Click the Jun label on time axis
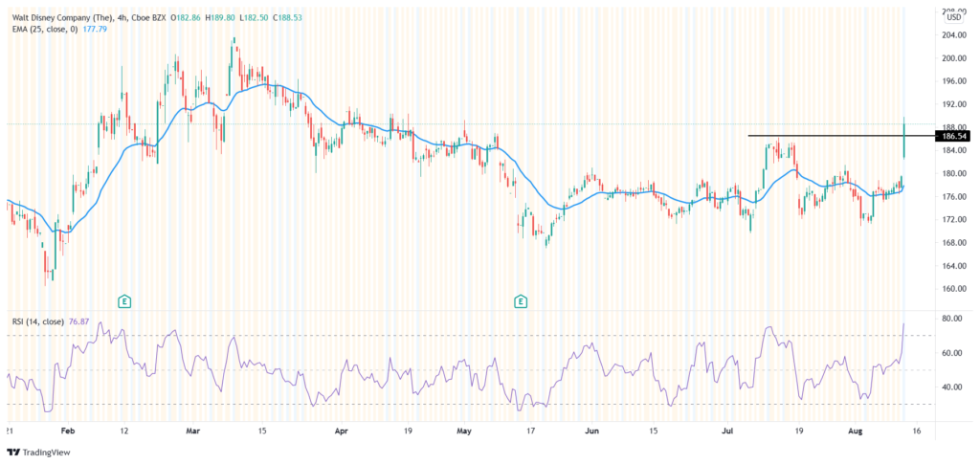Image resolution: width=980 pixels, height=464 pixels. point(590,431)
